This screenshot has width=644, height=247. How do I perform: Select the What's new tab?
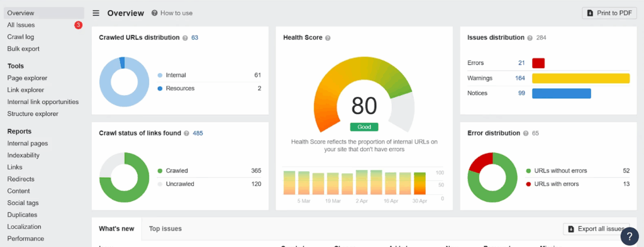(116, 229)
